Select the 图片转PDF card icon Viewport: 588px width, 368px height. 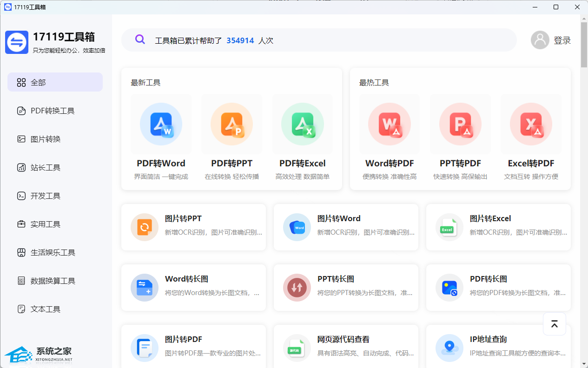[145, 348]
